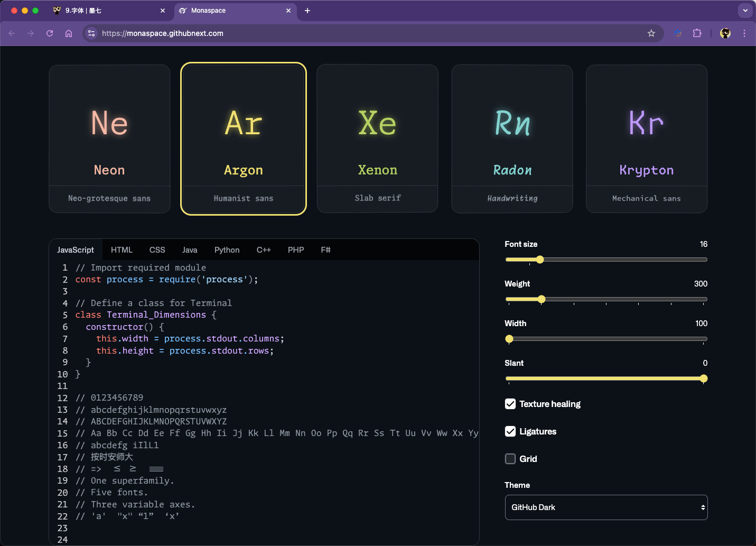Select the Argon font card
756x546 pixels.
(244, 139)
